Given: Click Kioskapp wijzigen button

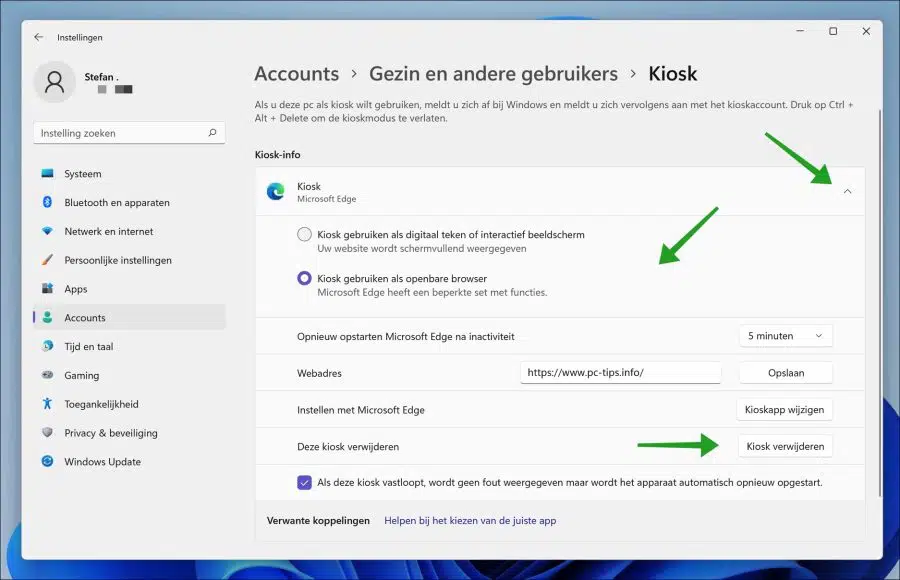Looking at the screenshot, I should pos(784,409).
